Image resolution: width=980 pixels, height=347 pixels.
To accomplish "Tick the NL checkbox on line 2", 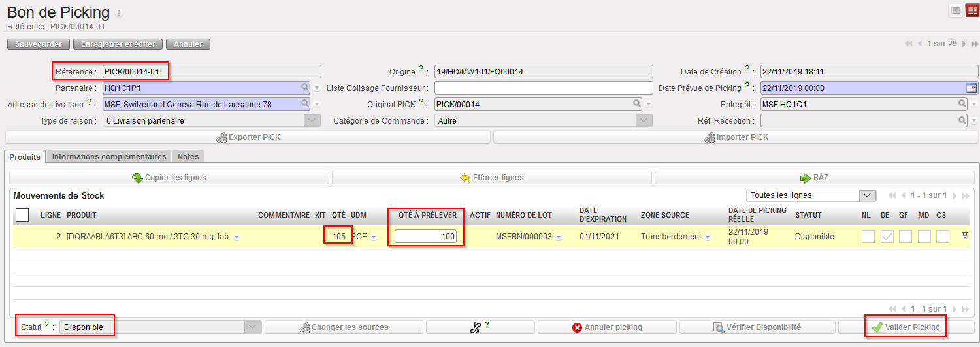I will pos(868,237).
